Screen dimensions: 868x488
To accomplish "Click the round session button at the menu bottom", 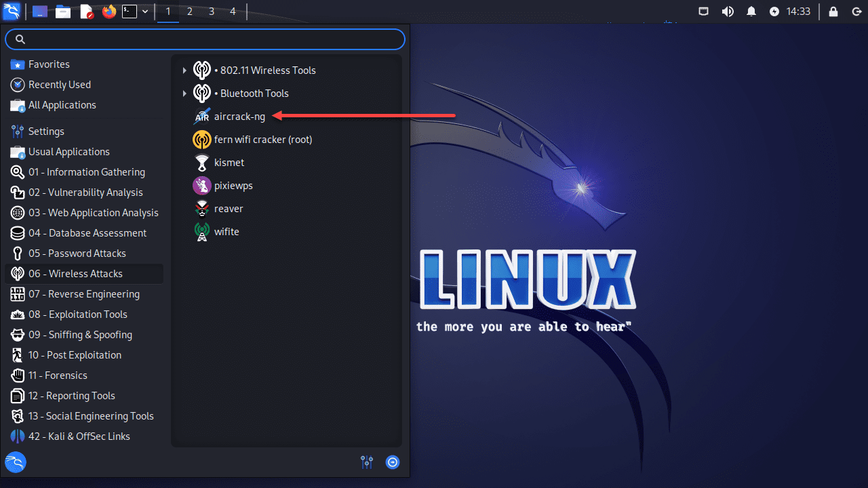I will point(393,462).
